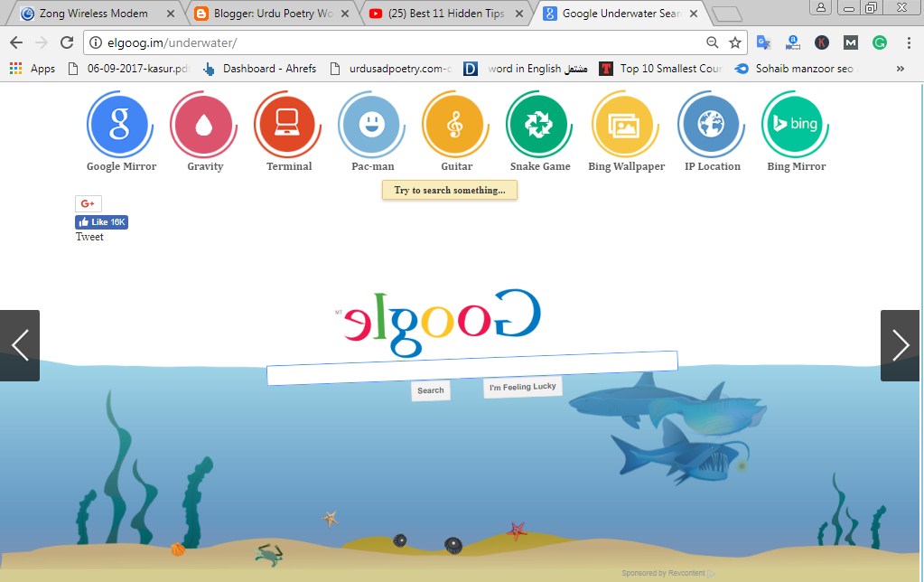
Task: Click the green crab on the seabed
Action: (x=269, y=555)
